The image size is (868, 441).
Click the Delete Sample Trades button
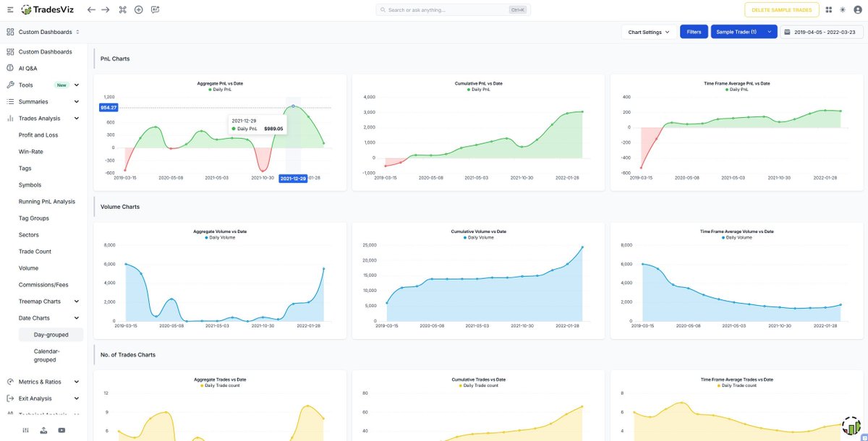pos(782,10)
